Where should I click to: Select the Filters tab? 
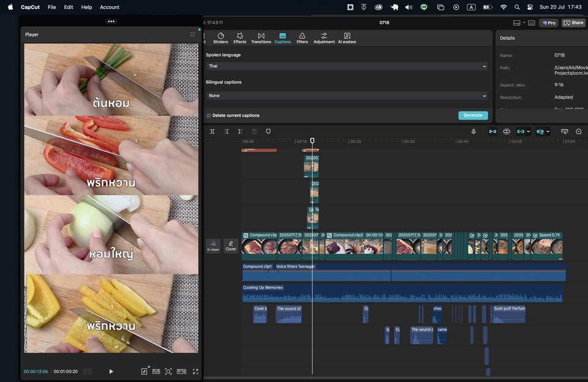coord(302,38)
